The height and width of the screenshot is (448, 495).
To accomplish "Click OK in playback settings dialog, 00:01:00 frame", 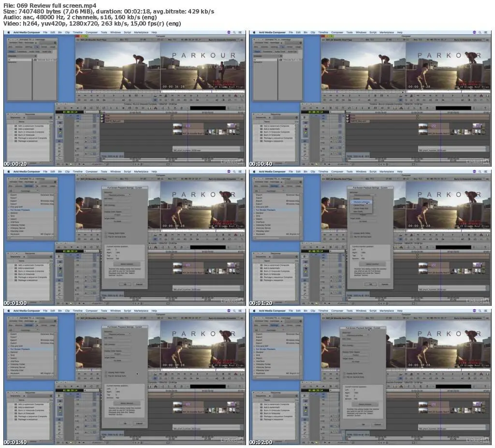I will (x=125, y=284).
